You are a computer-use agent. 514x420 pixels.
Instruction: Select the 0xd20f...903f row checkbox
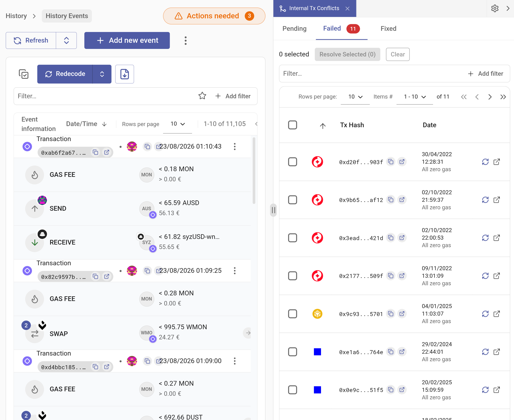coord(293,162)
